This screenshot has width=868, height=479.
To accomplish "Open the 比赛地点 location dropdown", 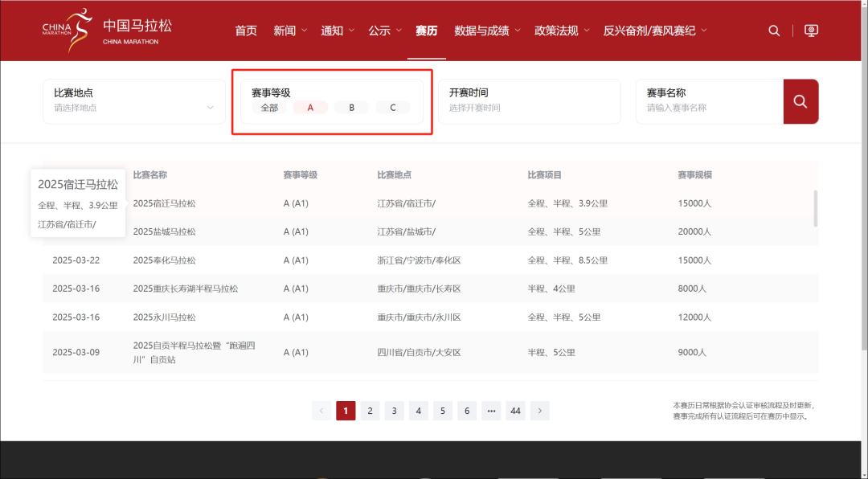I will [134, 101].
